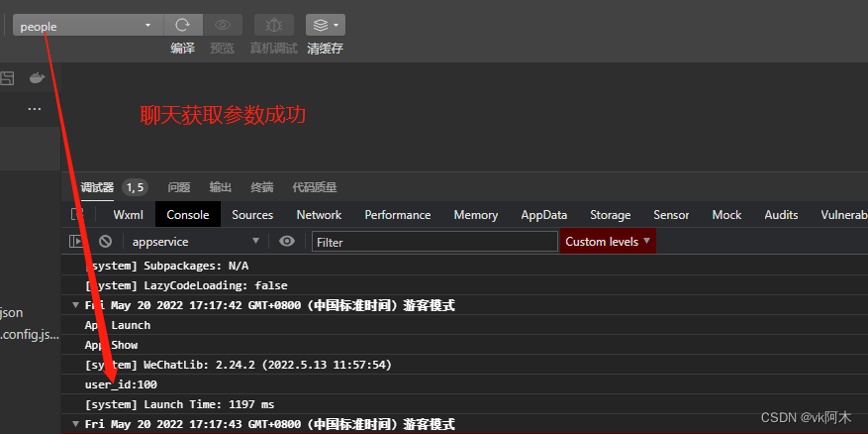Image resolution: width=868 pixels, height=434 pixels.
Task: Click the 编译 label
Action: pos(183,49)
